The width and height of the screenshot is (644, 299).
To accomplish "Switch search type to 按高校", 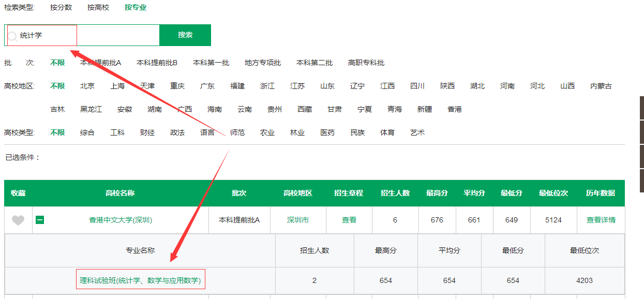I will coord(98,8).
